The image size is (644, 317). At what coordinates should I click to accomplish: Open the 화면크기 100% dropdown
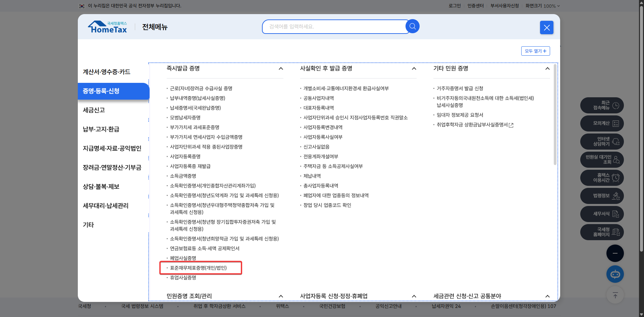tap(542, 6)
